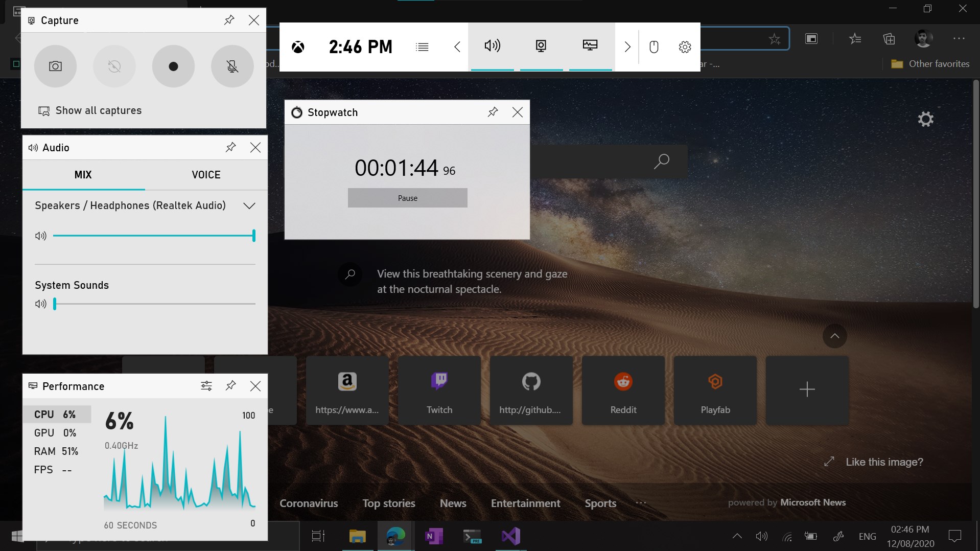Adjust the Speakers / Headphones volume slider
The width and height of the screenshot is (980, 551).
tap(154, 236)
